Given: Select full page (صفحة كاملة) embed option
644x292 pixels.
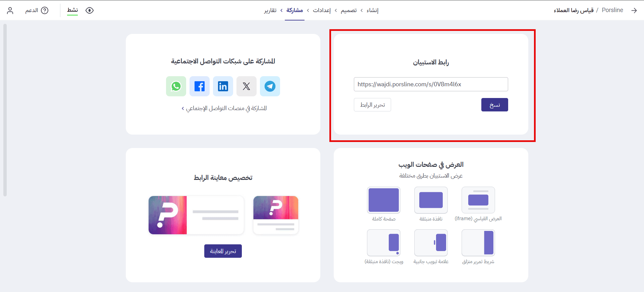Looking at the screenshot, I should [x=384, y=200].
